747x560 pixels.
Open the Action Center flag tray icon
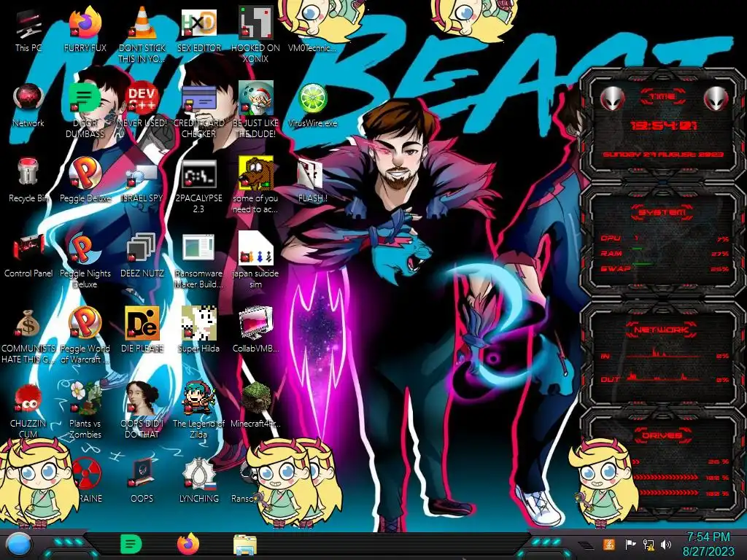[x=630, y=544]
